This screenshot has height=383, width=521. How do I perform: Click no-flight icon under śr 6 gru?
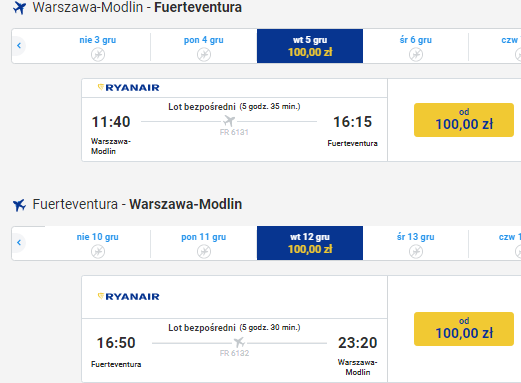point(416,54)
